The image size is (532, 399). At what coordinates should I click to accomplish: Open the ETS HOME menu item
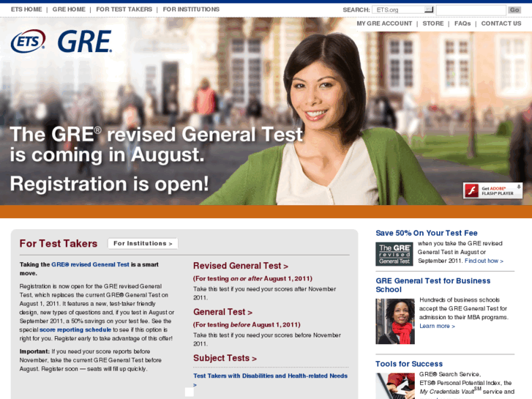pos(26,10)
